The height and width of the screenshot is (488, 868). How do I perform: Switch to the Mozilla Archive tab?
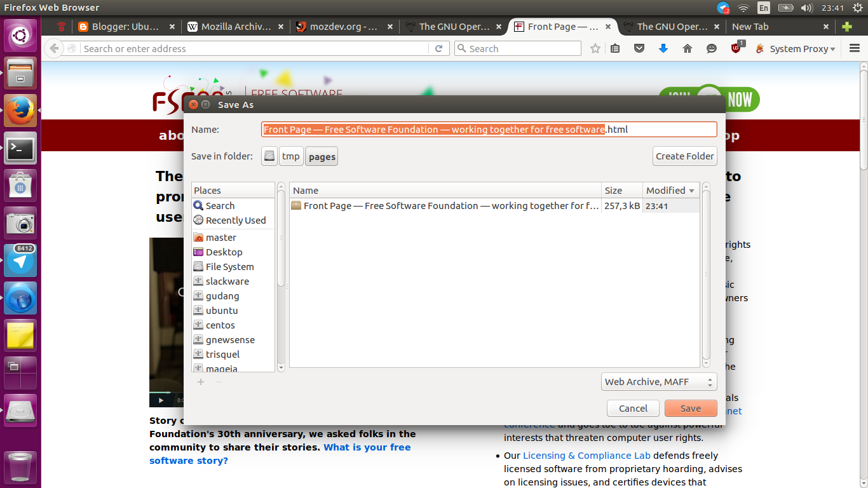click(236, 27)
